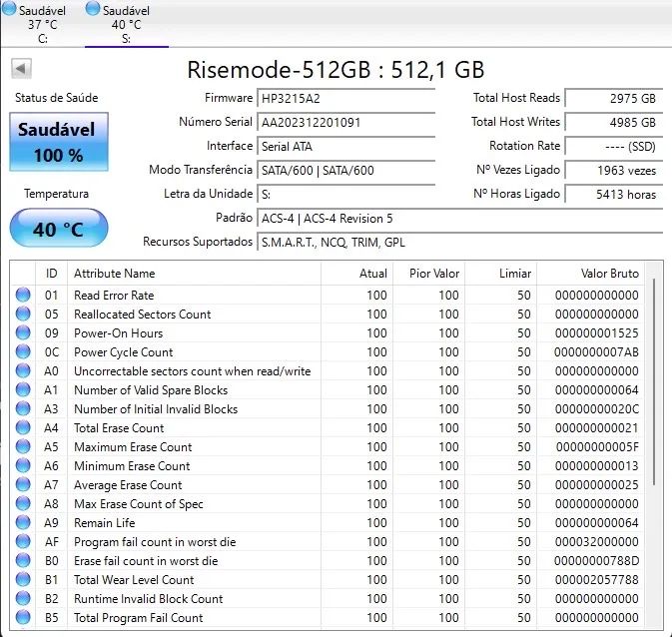Click status icon of Number of Initial Invalid Blocks
672x637 pixels.
pos(23,408)
